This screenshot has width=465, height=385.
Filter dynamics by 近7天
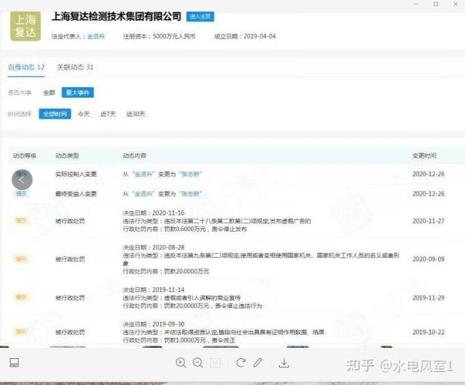pos(108,114)
